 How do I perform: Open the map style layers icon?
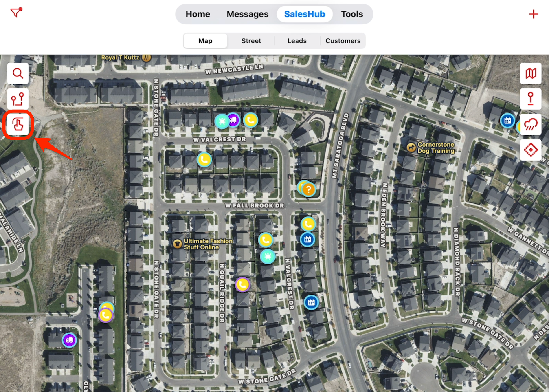tap(530, 73)
